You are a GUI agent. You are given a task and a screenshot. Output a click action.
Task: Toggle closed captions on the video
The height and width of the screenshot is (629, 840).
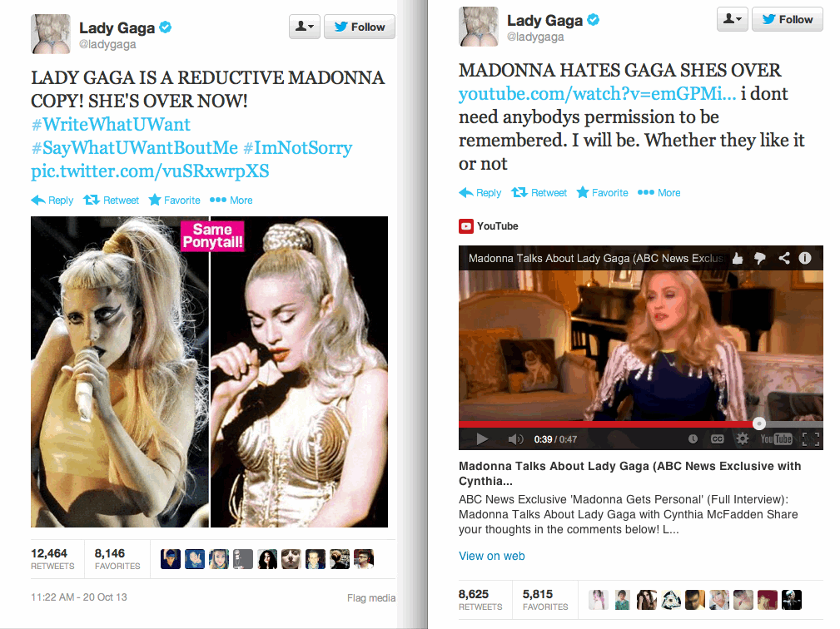[717, 439]
